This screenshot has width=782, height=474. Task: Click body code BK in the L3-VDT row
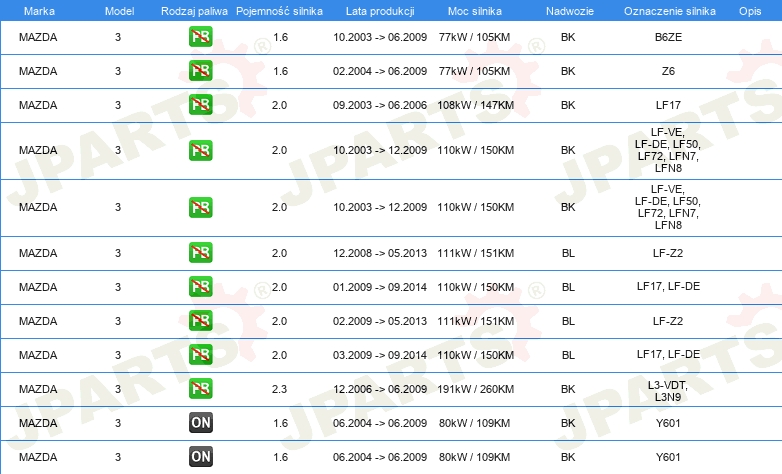pyautogui.click(x=568, y=389)
